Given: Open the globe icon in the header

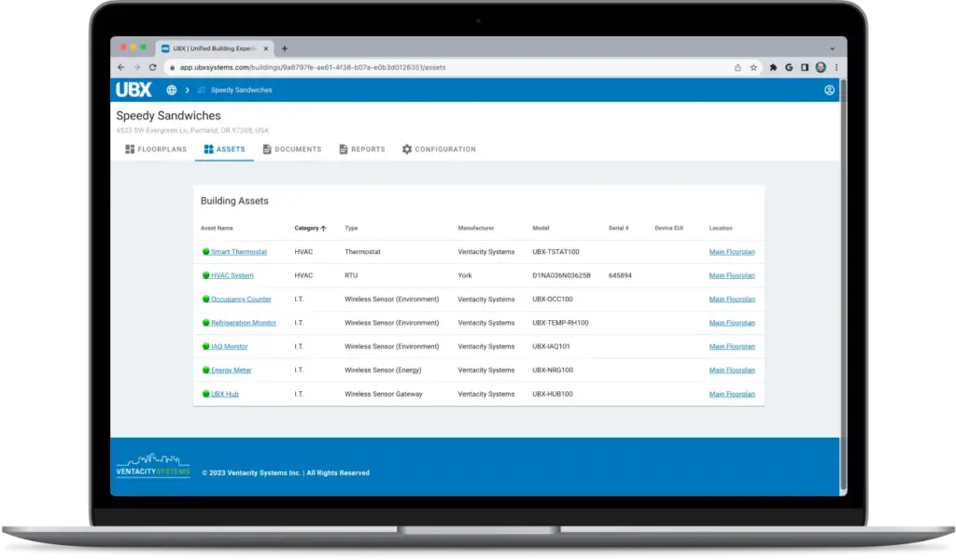Looking at the screenshot, I should point(172,91).
